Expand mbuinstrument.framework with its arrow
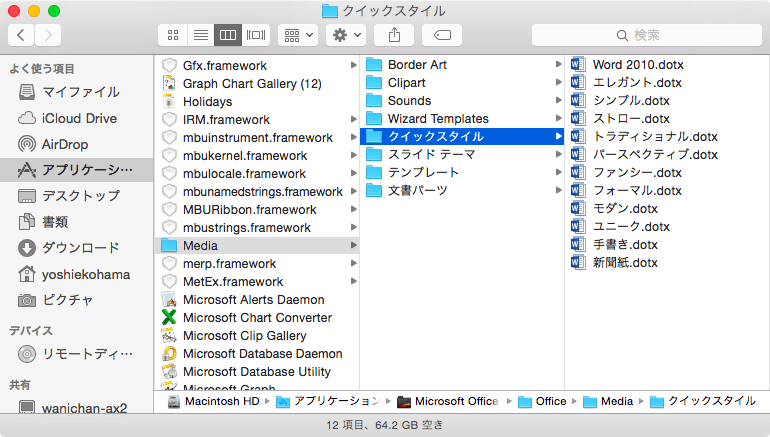 pos(354,137)
